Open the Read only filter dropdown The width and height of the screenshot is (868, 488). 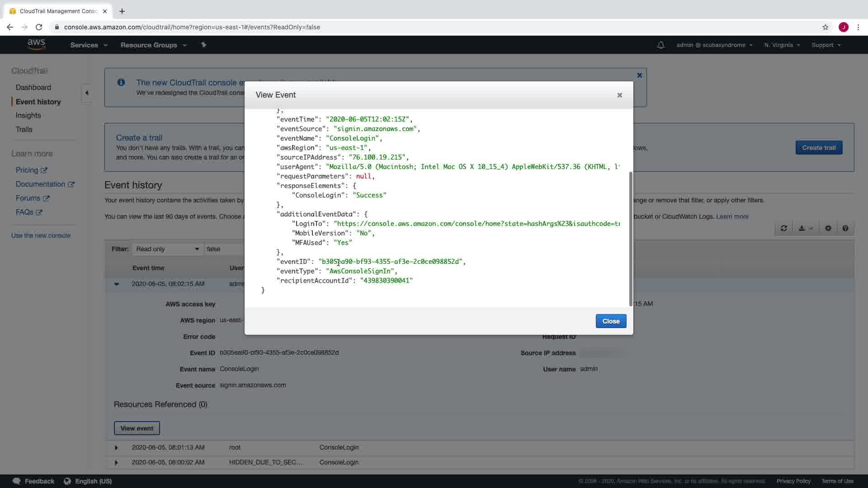(167, 249)
